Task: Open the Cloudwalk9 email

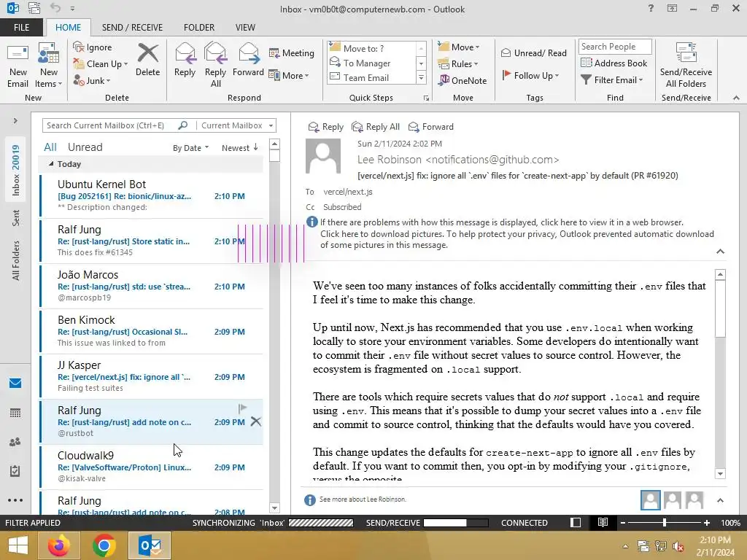Action: 152,467
